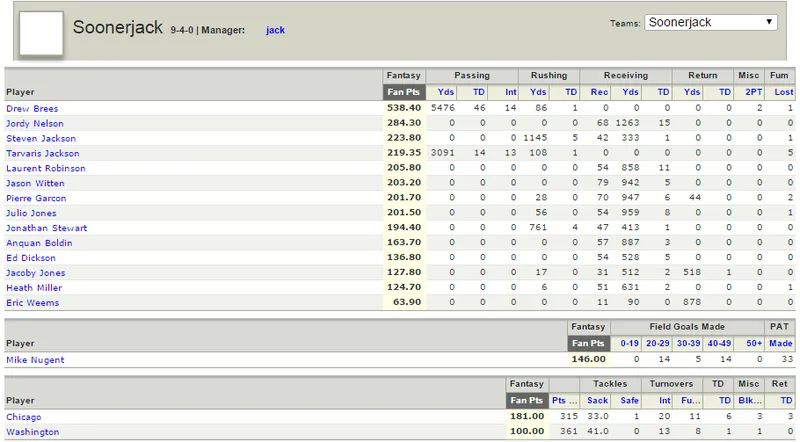Sort defense by Safe column
The image size is (800, 442).
point(630,401)
